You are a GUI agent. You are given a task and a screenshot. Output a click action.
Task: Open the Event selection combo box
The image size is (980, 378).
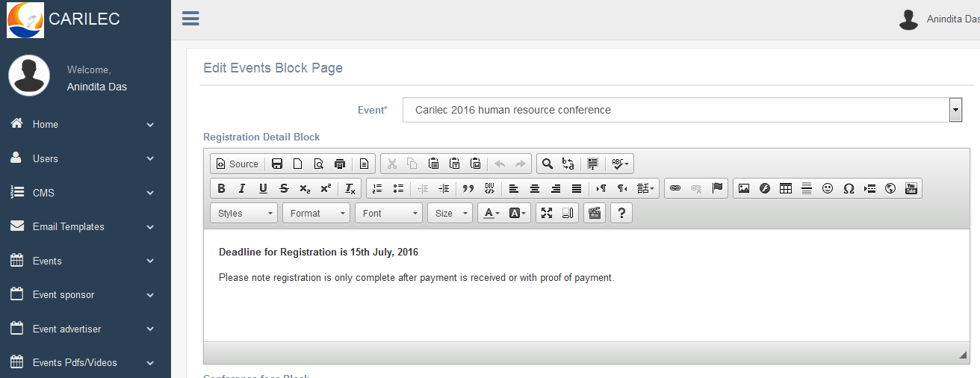point(682,110)
